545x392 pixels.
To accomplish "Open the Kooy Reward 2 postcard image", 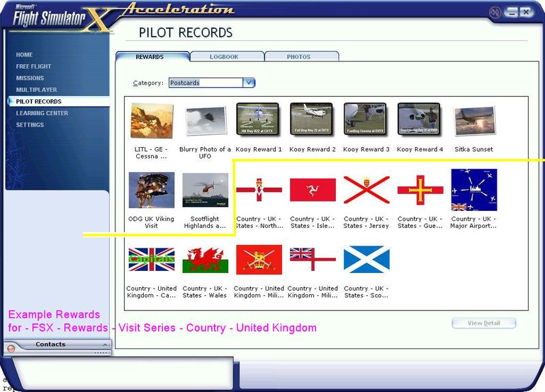I will pos(312,118).
